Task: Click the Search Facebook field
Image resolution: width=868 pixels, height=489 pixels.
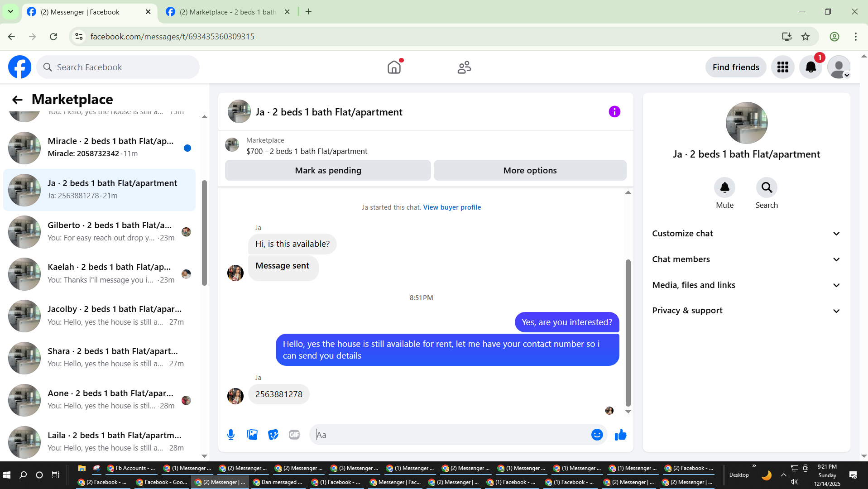Action: tap(118, 67)
